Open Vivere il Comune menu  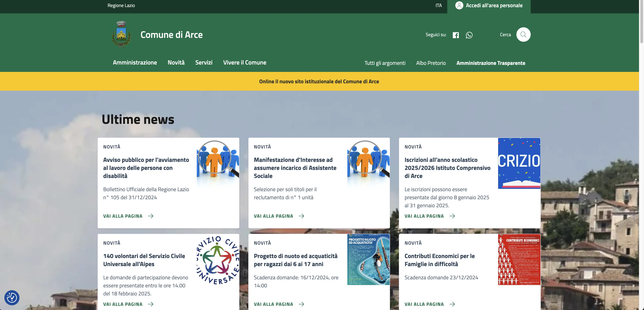244,62
